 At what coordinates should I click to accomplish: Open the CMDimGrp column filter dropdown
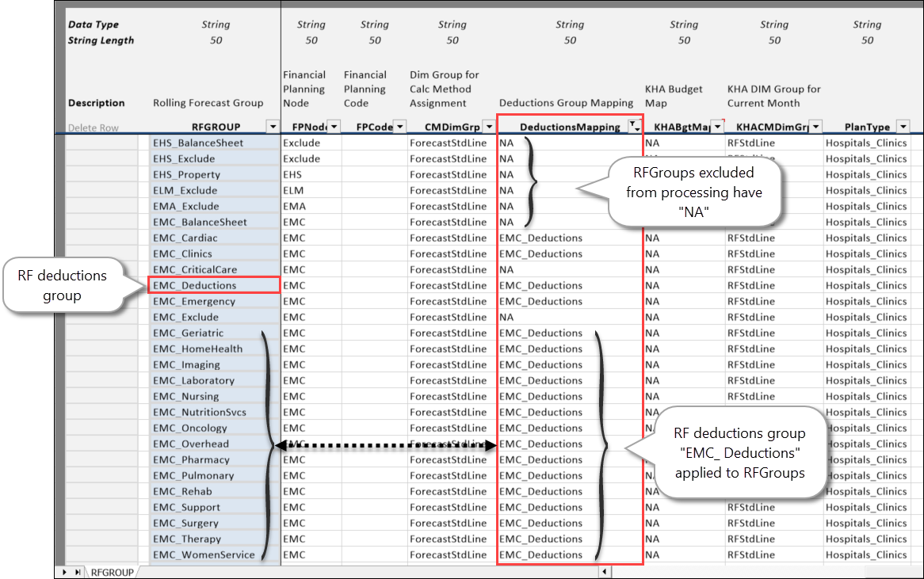click(489, 127)
